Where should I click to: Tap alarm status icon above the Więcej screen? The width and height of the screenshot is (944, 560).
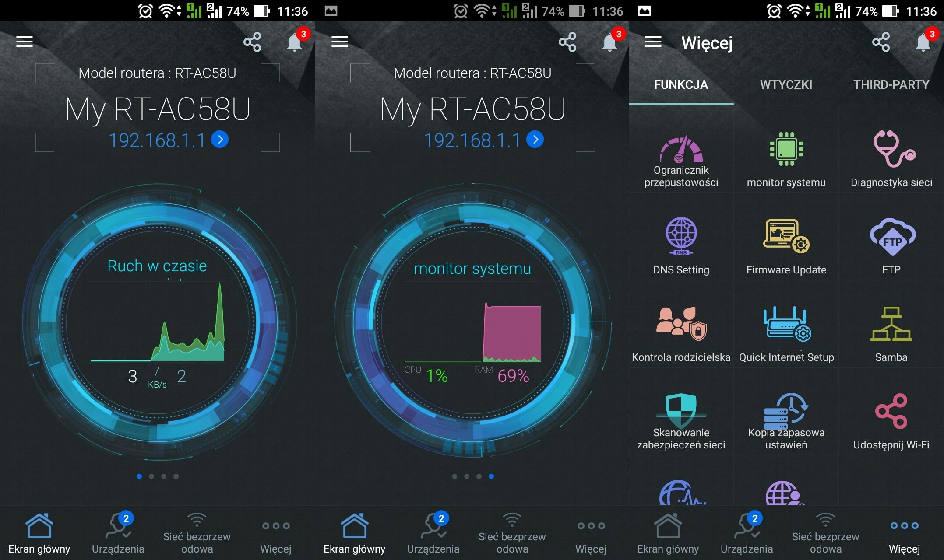point(774,11)
